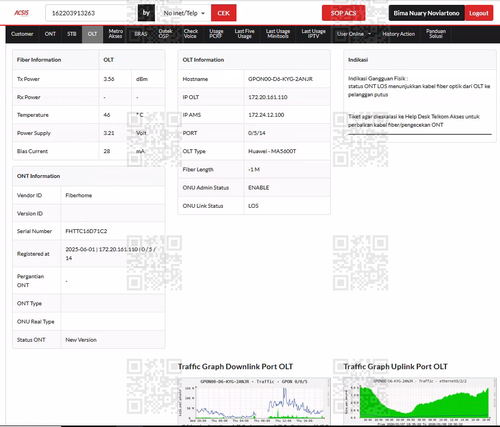Screen dimensions: 500x427
Task: Click the Power Supply value 3.21
Action: coord(109,133)
